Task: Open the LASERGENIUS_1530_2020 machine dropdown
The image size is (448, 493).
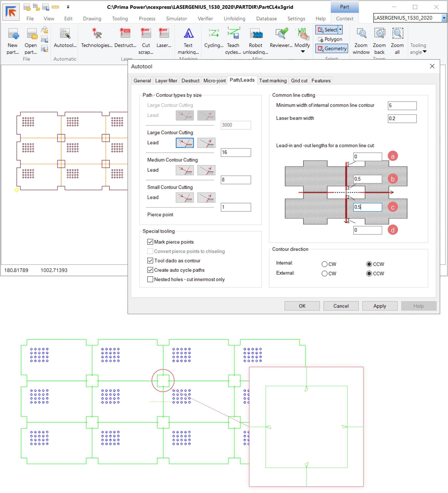Action: coord(444,18)
